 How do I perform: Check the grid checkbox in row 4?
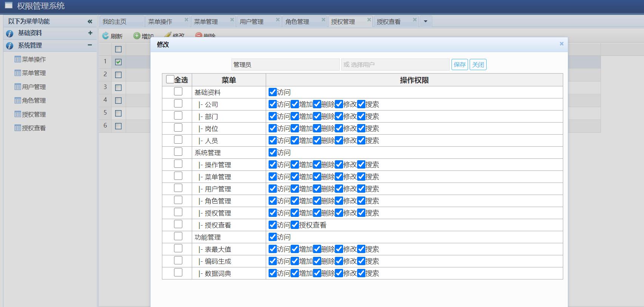[x=118, y=100]
